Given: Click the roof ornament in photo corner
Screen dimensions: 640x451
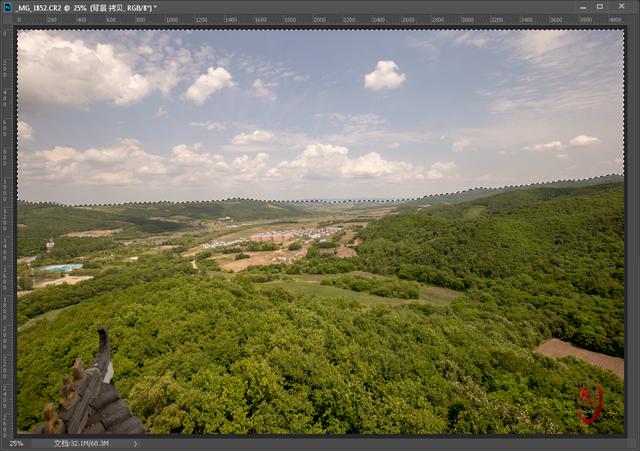Looking at the screenshot, I should click(88, 386).
